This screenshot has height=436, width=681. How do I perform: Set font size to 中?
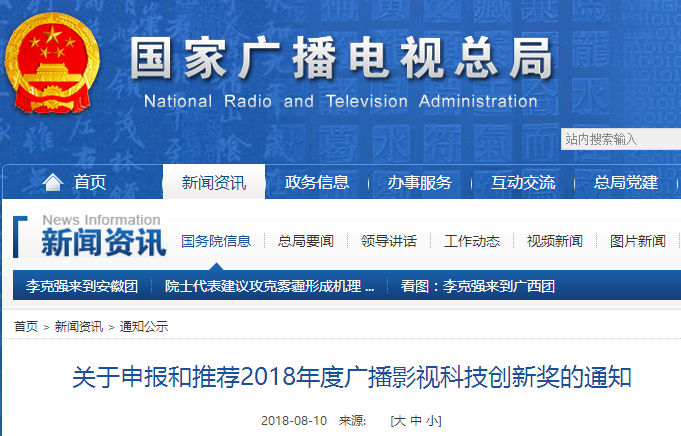click(416, 420)
